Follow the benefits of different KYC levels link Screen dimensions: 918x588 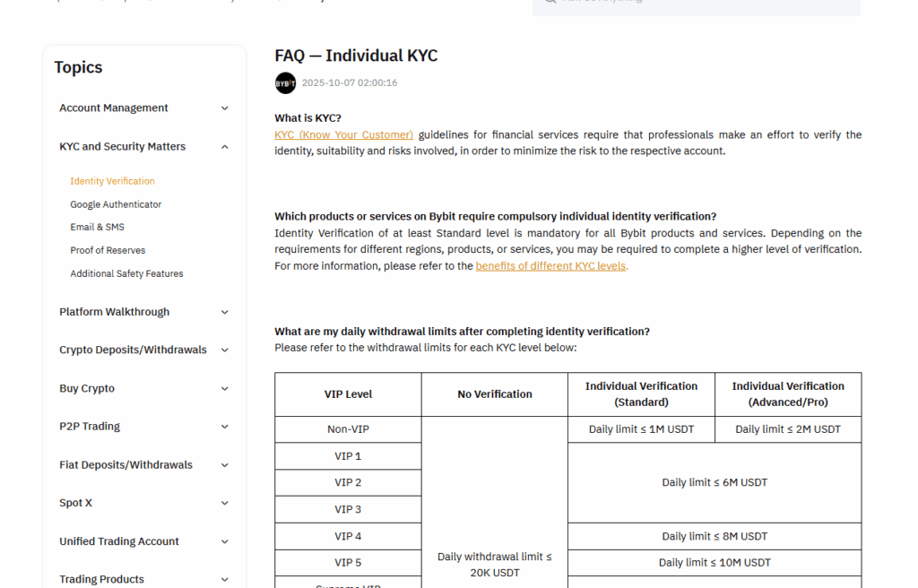click(x=551, y=266)
